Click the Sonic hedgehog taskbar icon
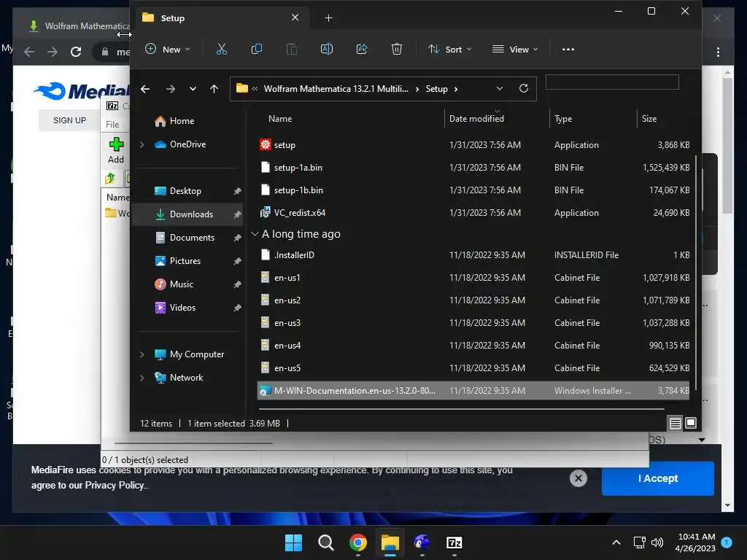The image size is (747, 560). coord(422,542)
